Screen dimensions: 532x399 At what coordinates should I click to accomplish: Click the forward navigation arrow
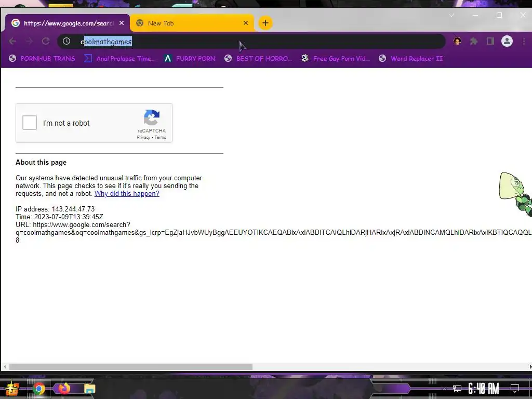[x=29, y=42]
